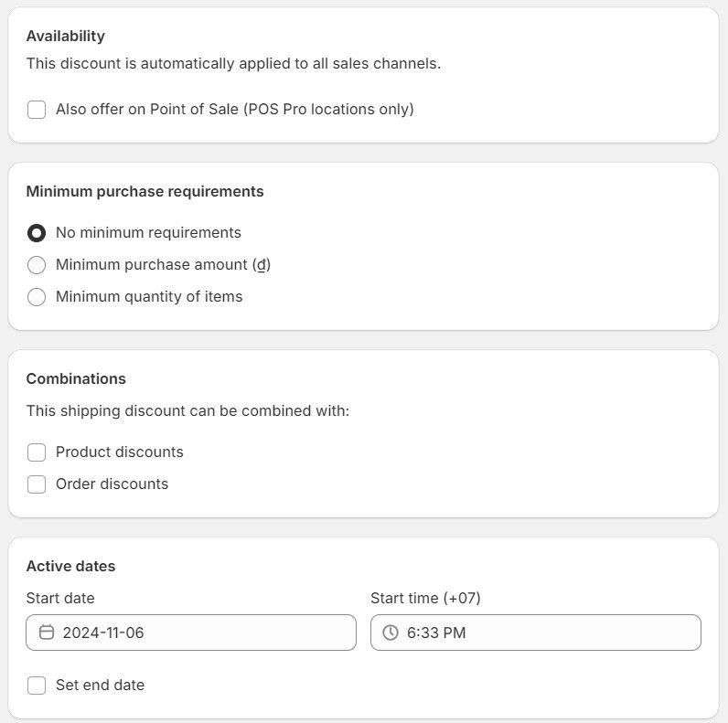Click the calendar icon in Start date
This screenshot has height=723, width=728.
[x=47, y=633]
